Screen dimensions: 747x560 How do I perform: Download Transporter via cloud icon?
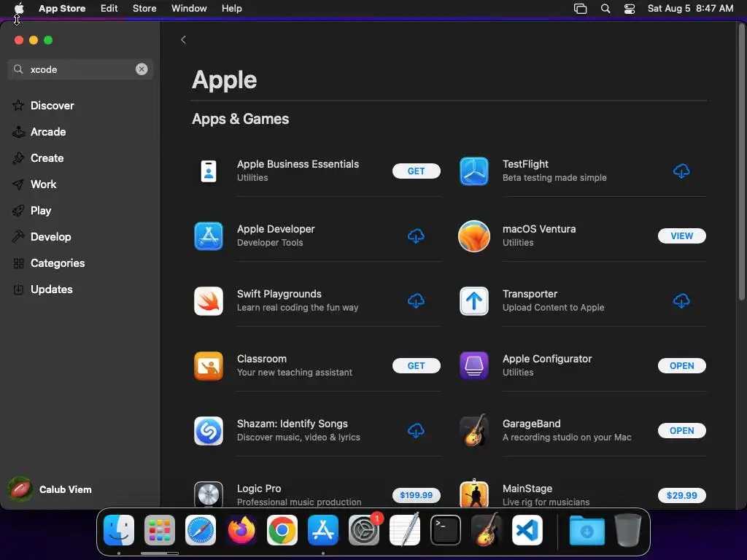(682, 301)
